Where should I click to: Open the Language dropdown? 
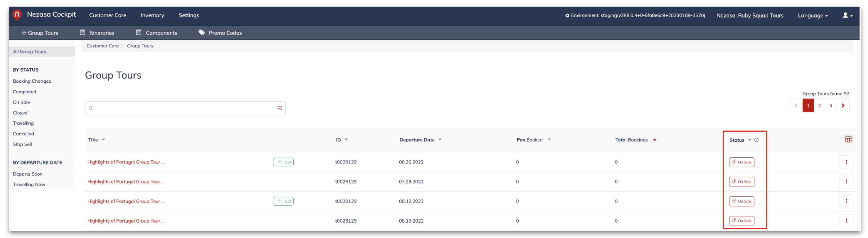[812, 15]
